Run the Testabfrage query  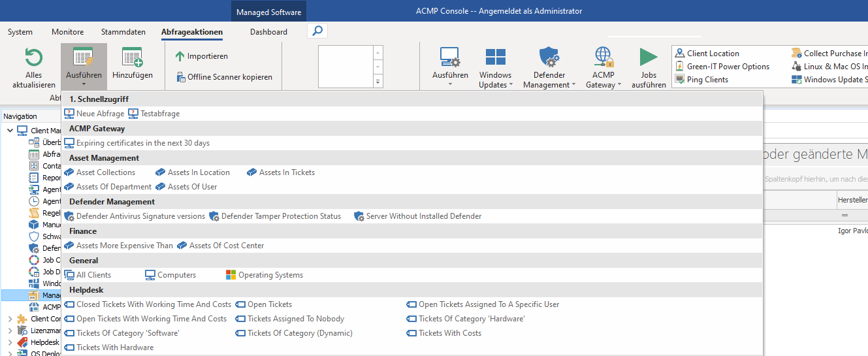pyautogui.click(x=154, y=114)
